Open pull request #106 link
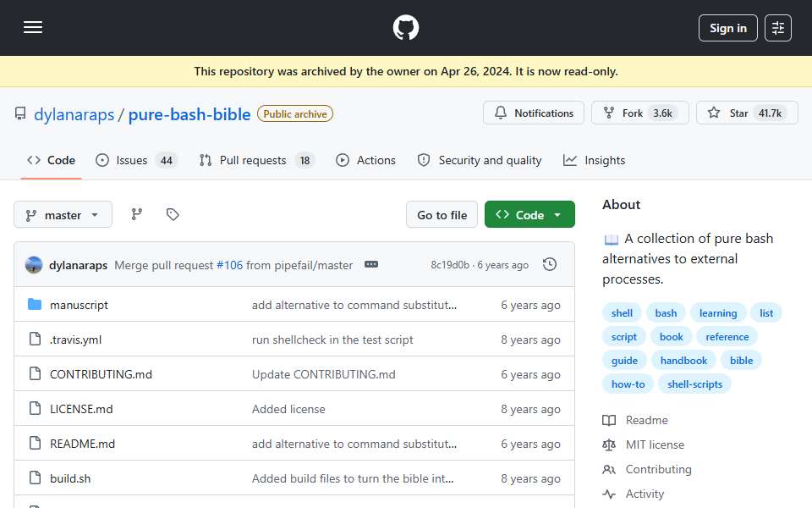This screenshot has height=508, width=812. (229, 265)
